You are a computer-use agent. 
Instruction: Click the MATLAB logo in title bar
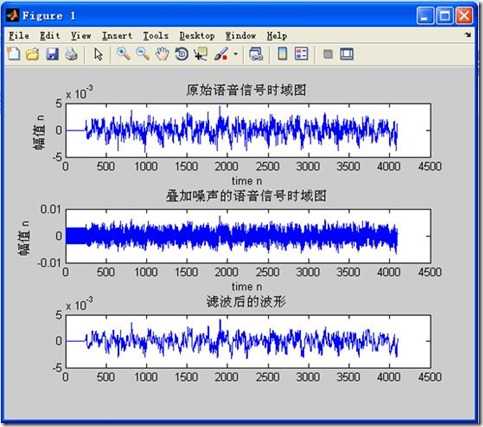(x=12, y=15)
